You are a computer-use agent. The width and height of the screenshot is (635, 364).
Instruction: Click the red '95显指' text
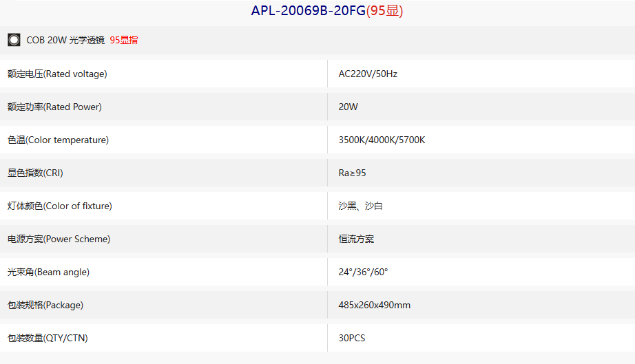124,40
